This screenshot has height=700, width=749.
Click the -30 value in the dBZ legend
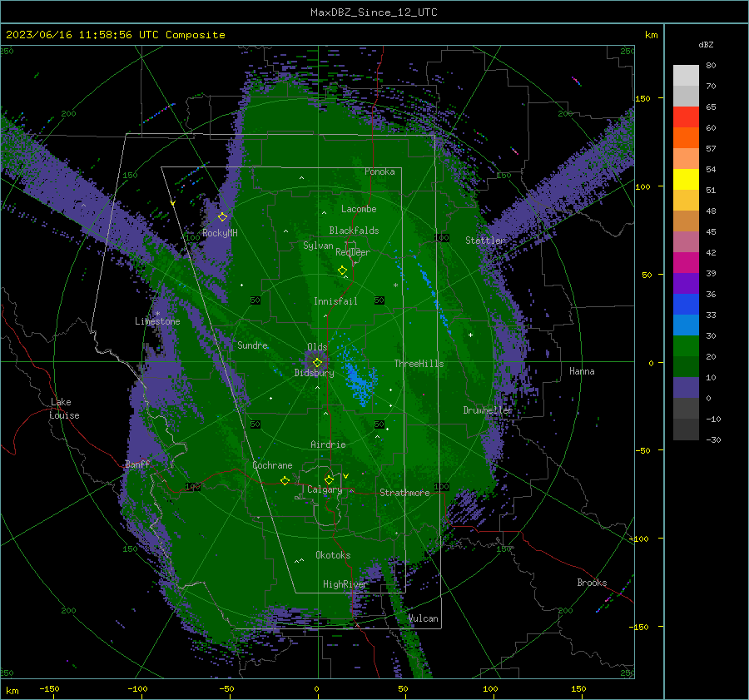coord(713,439)
